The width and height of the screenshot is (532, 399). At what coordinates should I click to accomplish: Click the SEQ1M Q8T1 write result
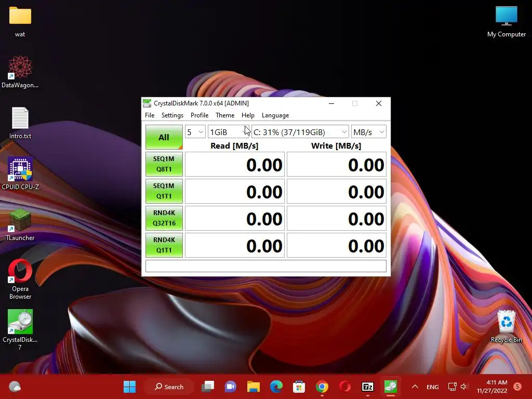click(x=337, y=164)
